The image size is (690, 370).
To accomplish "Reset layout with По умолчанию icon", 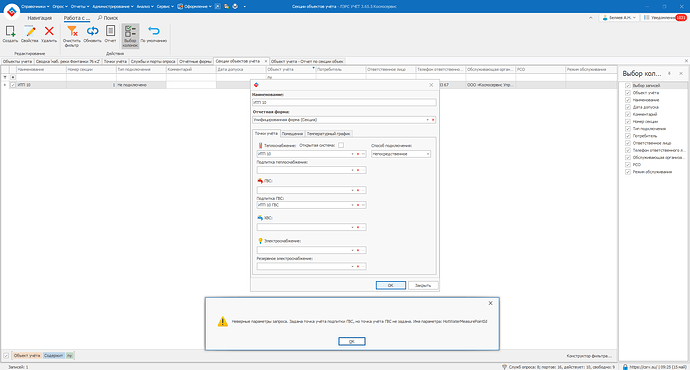I will coord(154,31).
